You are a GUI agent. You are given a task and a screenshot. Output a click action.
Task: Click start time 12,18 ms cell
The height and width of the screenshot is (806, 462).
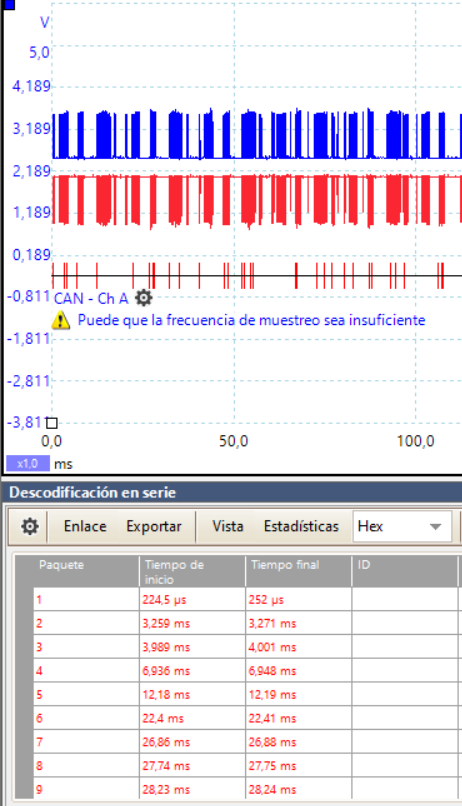193,694
